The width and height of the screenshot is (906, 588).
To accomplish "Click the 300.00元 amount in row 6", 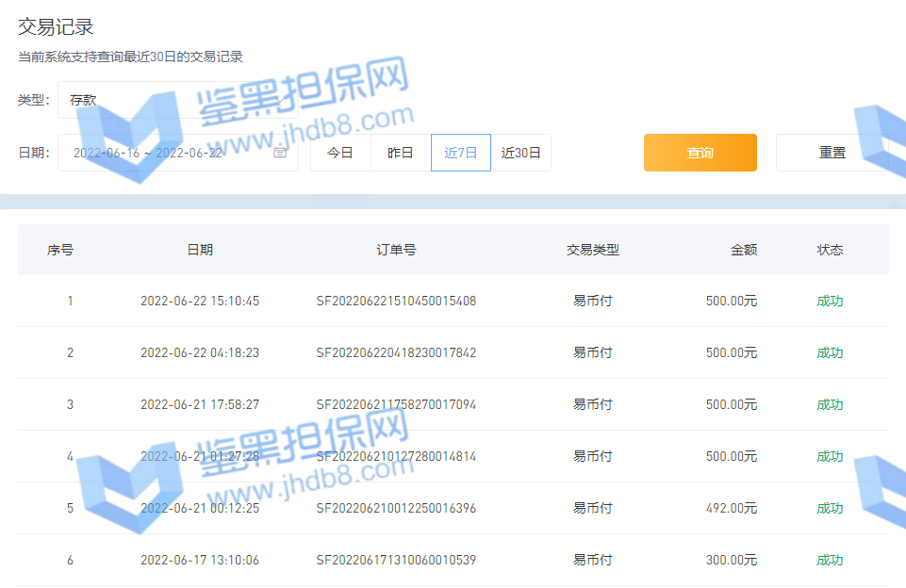I will pos(732,561).
